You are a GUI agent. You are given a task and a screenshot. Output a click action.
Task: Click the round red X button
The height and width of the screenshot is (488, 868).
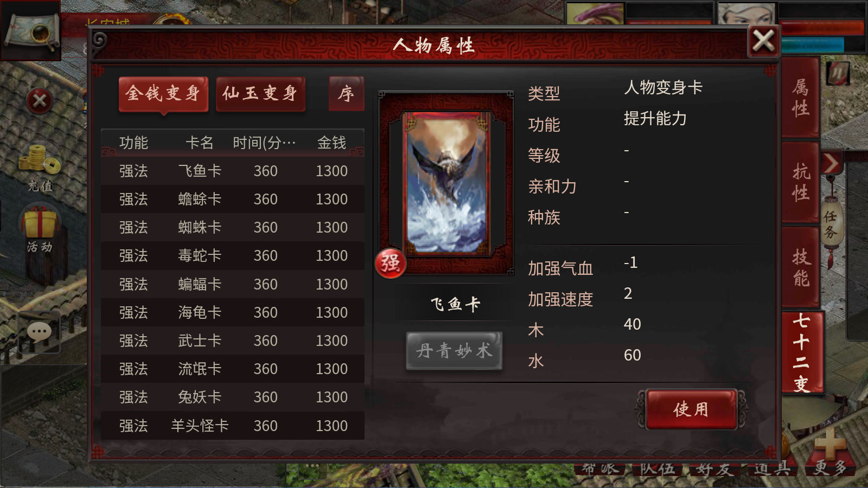pos(40,100)
